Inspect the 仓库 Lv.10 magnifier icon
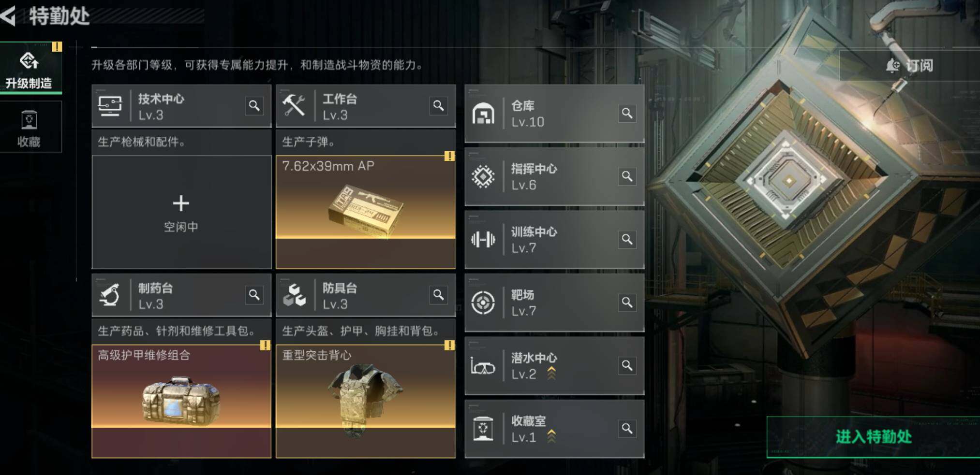This screenshot has height=475, width=980. click(x=627, y=113)
